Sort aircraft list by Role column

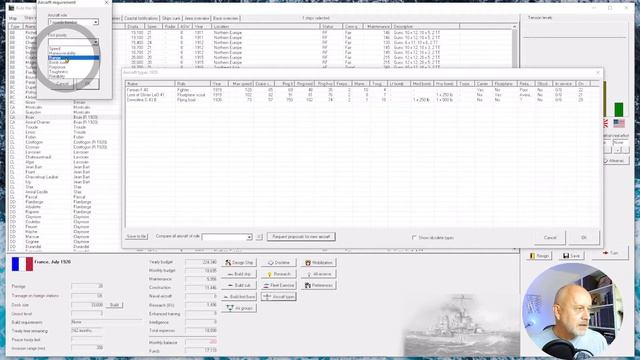(x=193, y=84)
